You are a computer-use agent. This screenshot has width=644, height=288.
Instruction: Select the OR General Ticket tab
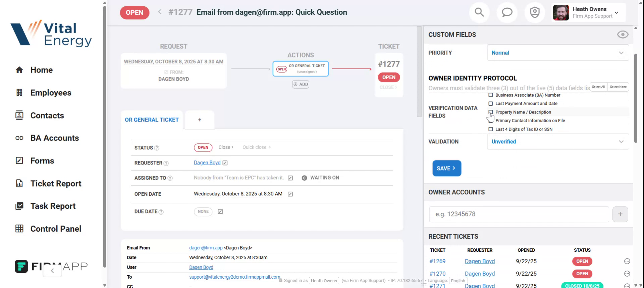pyautogui.click(x=152, y=120)
